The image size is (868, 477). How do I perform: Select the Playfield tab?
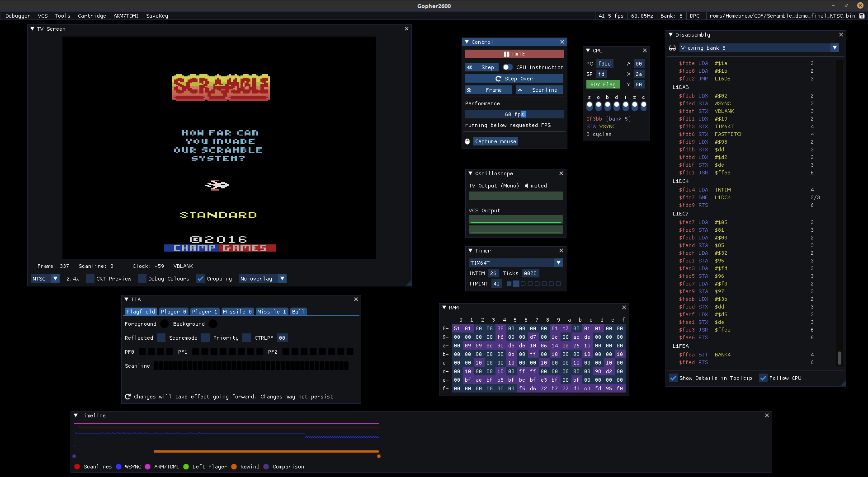[141, 312]
